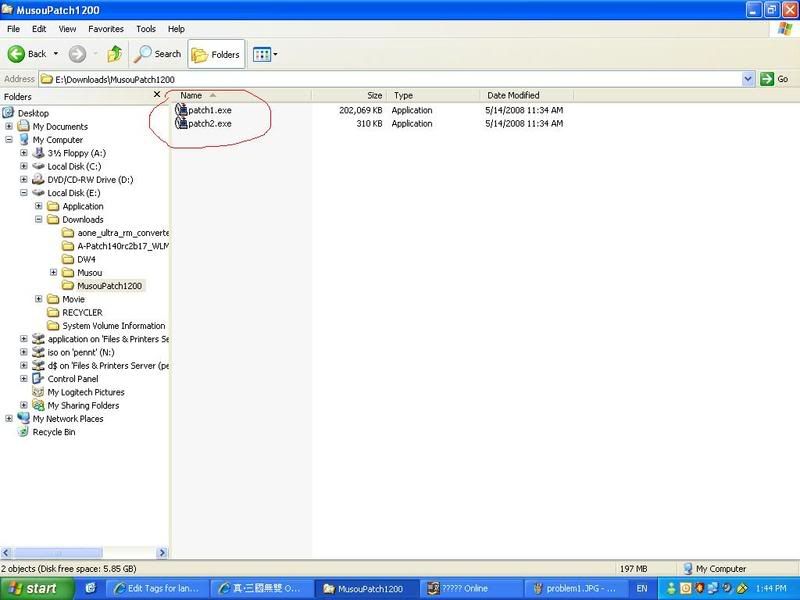Image resolution: width=800 pixels, height=600 pixels.
Task: Select the patch1.exe file icon
Action: pos(181,109)
